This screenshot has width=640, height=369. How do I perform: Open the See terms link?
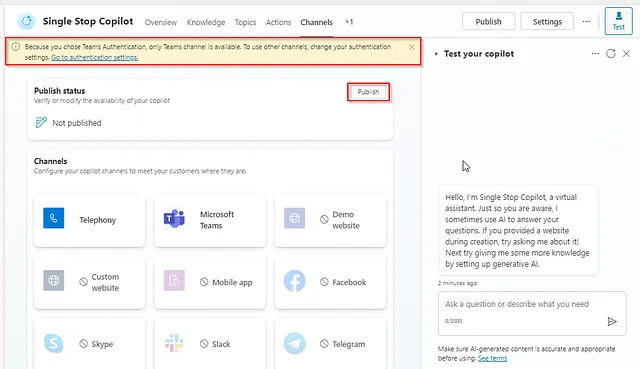coord(492,358)
